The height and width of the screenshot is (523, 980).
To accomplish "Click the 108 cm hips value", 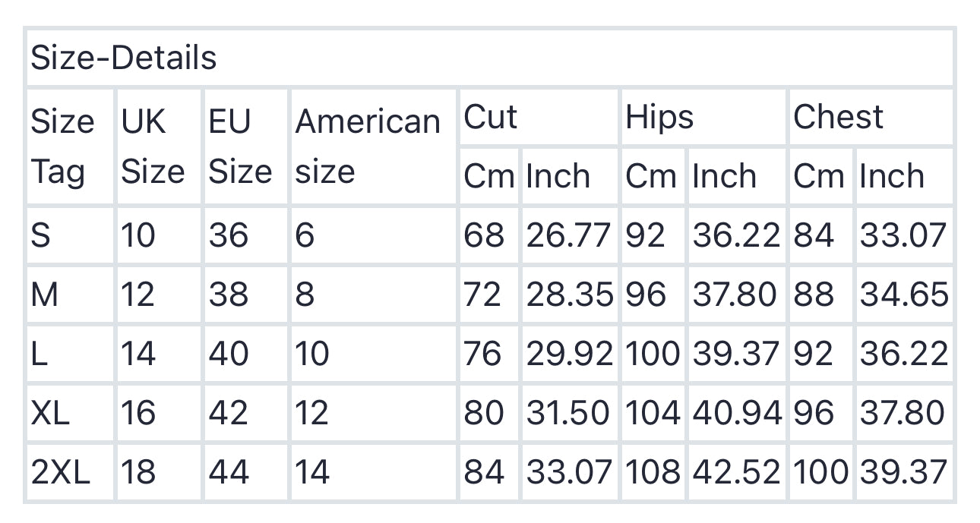I will 653,472.
